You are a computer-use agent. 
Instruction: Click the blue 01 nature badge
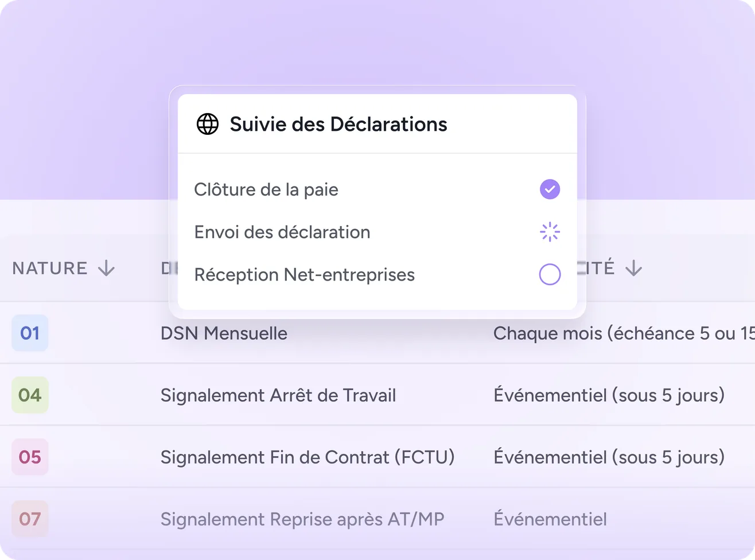point(30,333)
